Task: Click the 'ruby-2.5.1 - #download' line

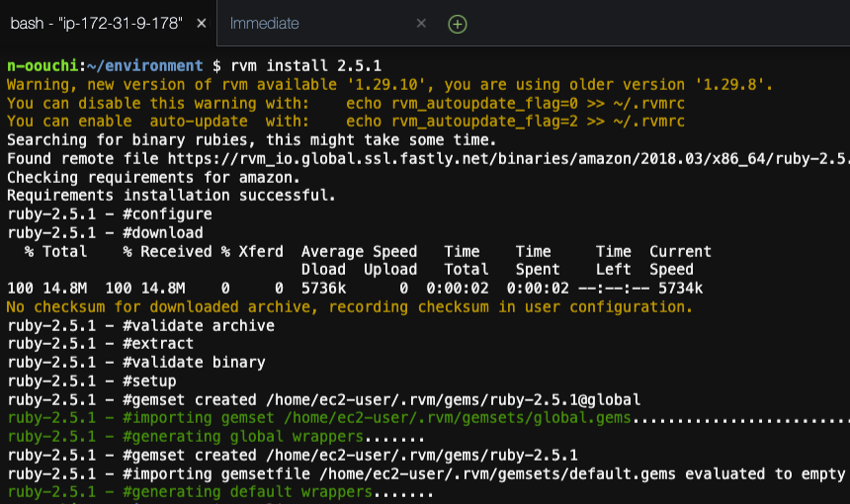Action: 105,232
